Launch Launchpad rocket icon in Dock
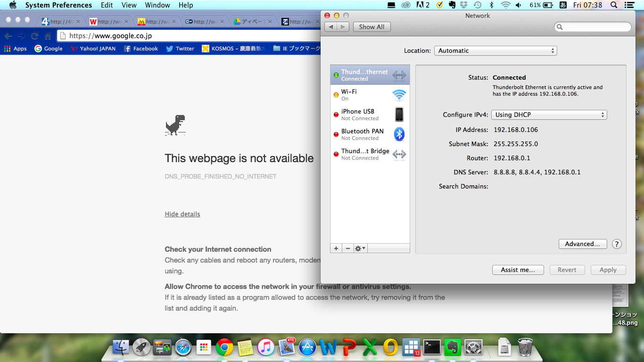The height and width of the screenshot is (362, 644). tap(141, 347)
